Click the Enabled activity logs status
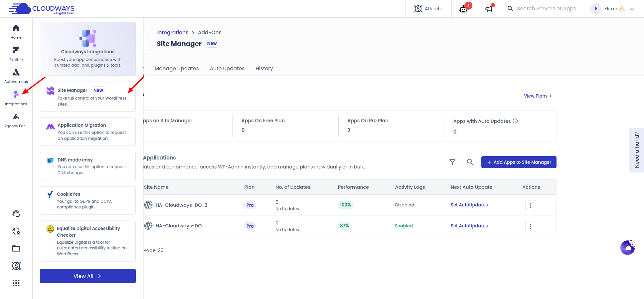The image size is (644, 299). click(404, 226)
